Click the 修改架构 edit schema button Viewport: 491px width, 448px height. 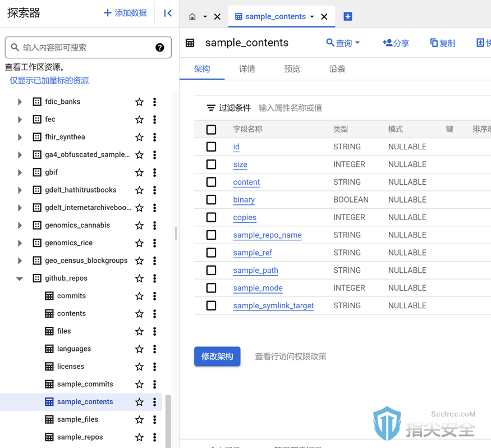[217, 356]
